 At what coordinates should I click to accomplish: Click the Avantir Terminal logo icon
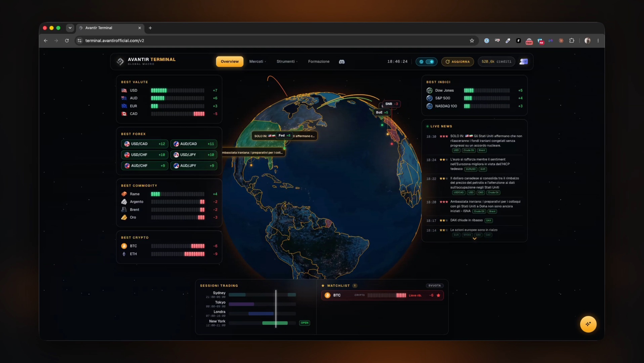coord(120,62)
